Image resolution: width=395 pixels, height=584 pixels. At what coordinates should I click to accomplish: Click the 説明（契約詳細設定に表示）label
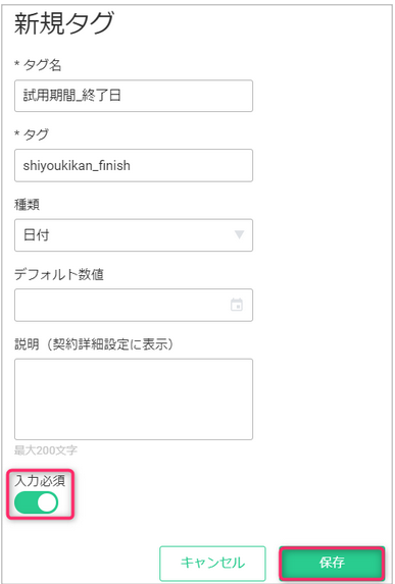click(94, 345)
